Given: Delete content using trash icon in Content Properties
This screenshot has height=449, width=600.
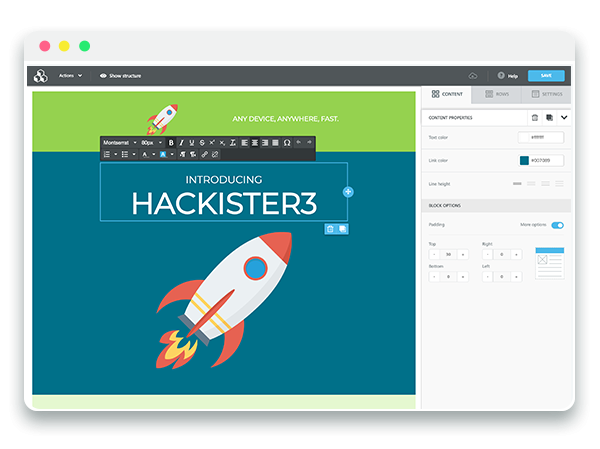Looking at the screenshot, I should coord(534,117).
